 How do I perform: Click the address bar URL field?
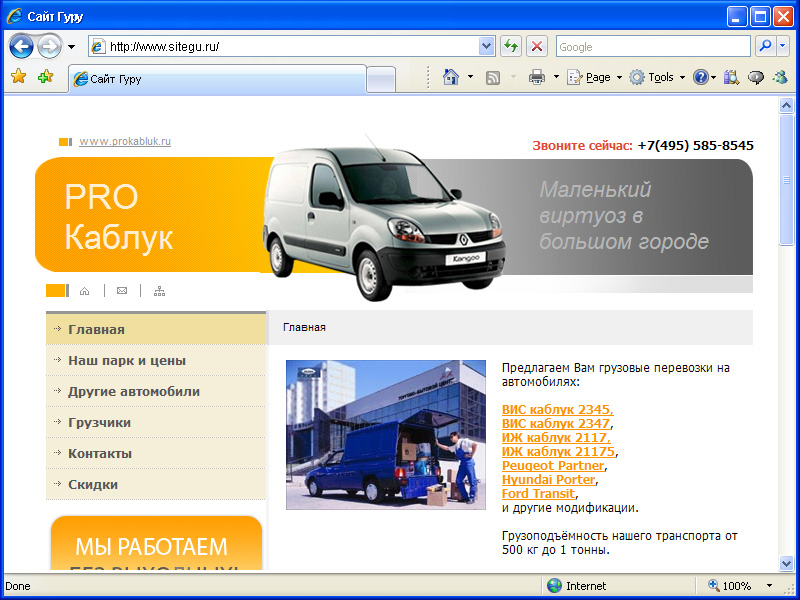[x=292, y=47]
